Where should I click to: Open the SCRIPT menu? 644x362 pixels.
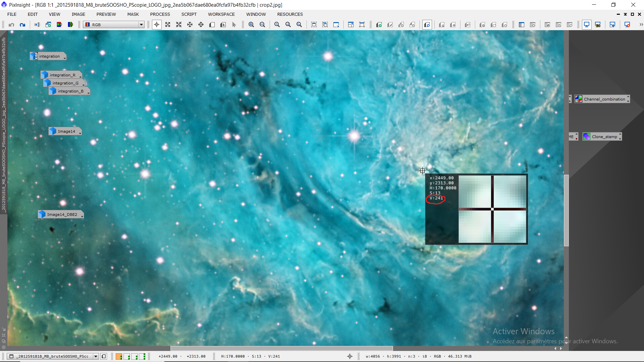pyautogui.click(x=189, y=14)
